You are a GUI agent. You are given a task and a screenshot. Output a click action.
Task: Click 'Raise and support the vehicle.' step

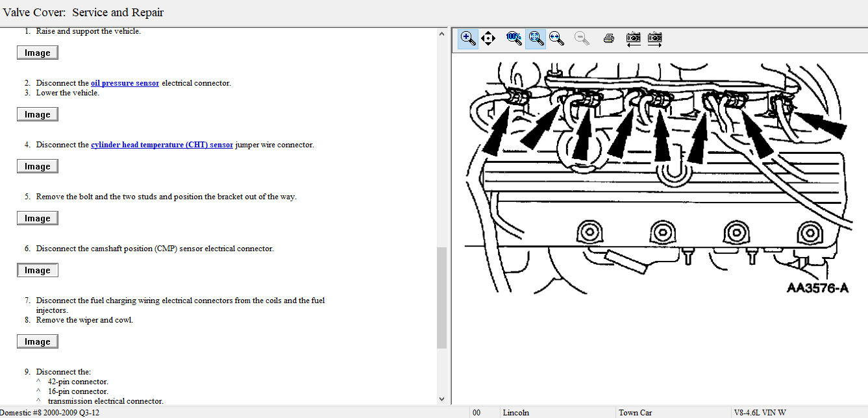point(88,31)
